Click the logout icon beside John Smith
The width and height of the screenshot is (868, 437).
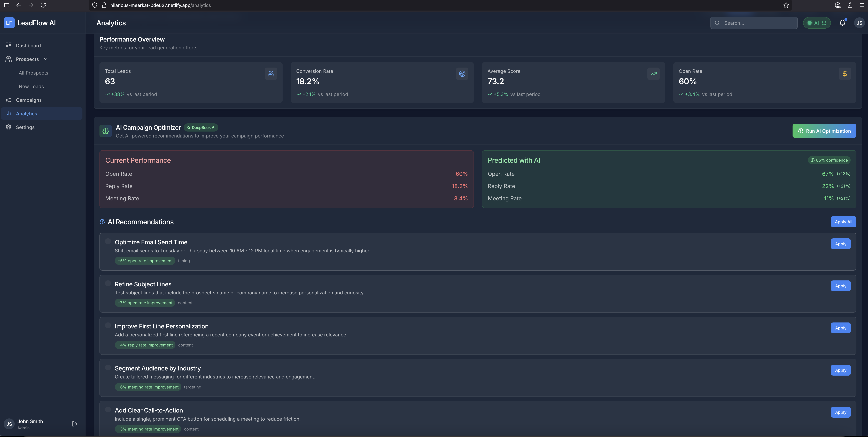[x=74, y=424]
